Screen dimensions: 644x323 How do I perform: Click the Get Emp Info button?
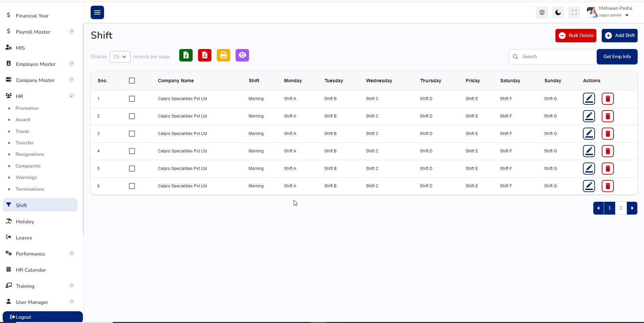617,57
